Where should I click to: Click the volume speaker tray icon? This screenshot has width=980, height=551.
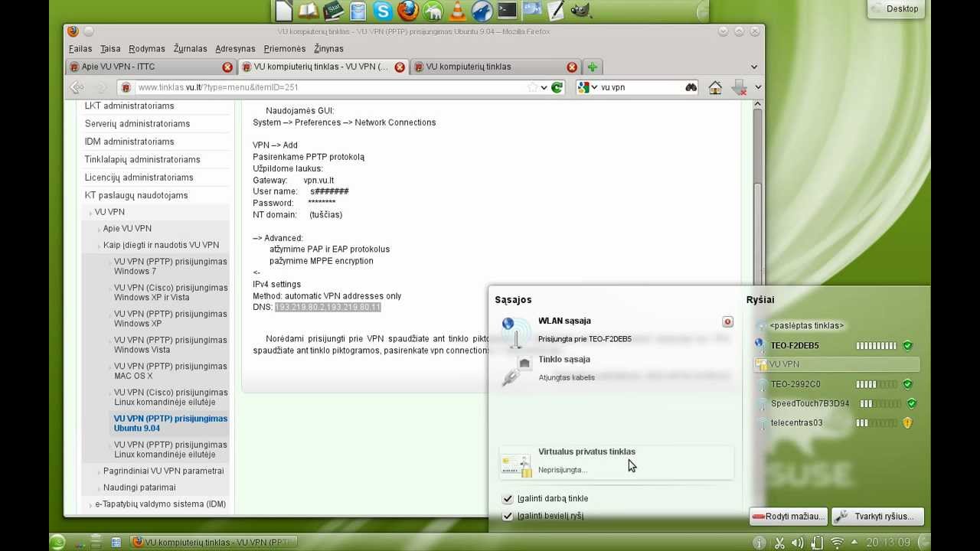tap(798, 543)
